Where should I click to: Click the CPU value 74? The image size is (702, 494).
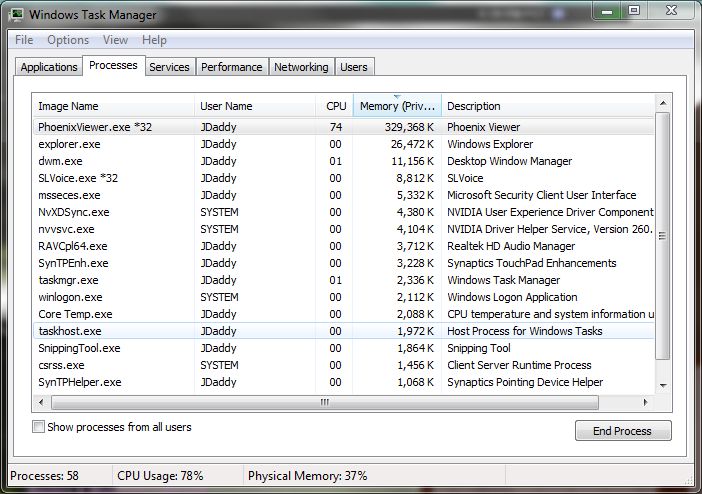coord(336,127)
